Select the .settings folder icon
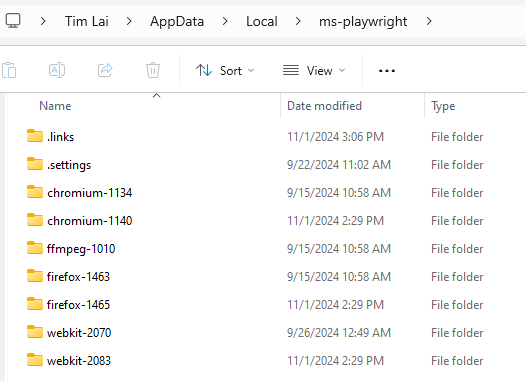Image resolution: width=526 pixels, height=381 pixels. 35,164
